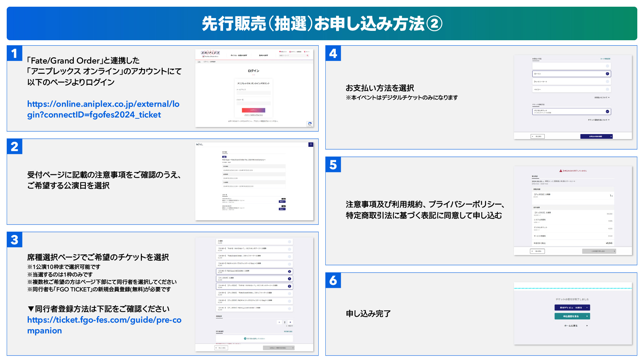Screen dimensions: 644x362
Task: Click the dark hamburger menu icon in the step 2 screenshot
Action: click(x=311, y=144)
